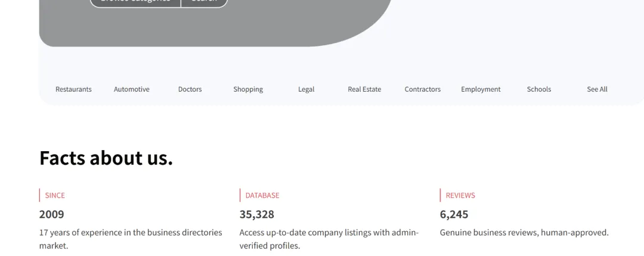Click the 'Facts about us.' heading
This screenshot has height=256, width=644.
pyautogui.click(x=106, y=158)
